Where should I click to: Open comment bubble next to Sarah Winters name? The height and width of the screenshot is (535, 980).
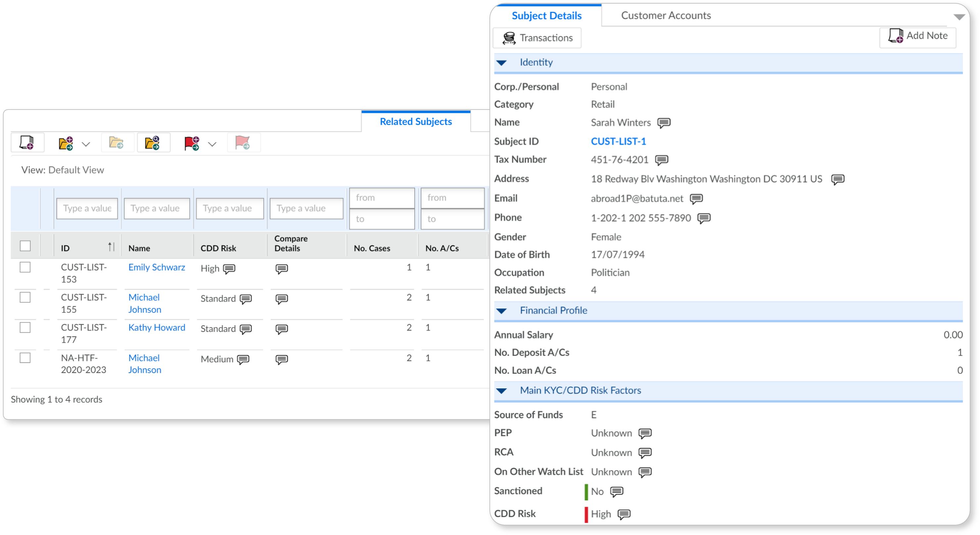coord(664,123)
